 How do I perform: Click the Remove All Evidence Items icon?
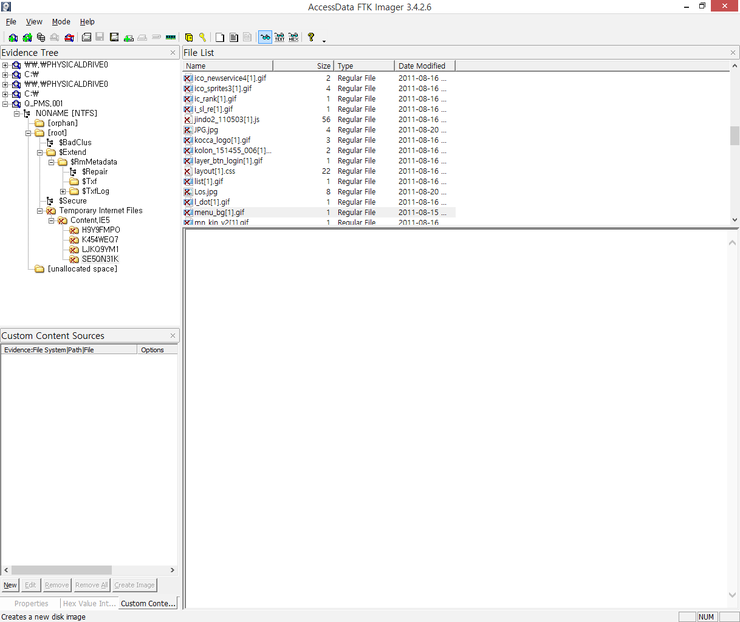(69, 37)
